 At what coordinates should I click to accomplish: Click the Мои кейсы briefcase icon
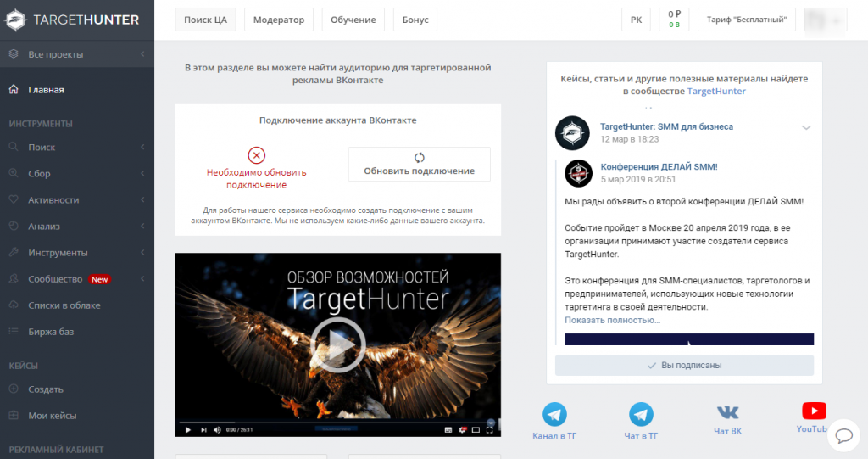click(14, 415)
